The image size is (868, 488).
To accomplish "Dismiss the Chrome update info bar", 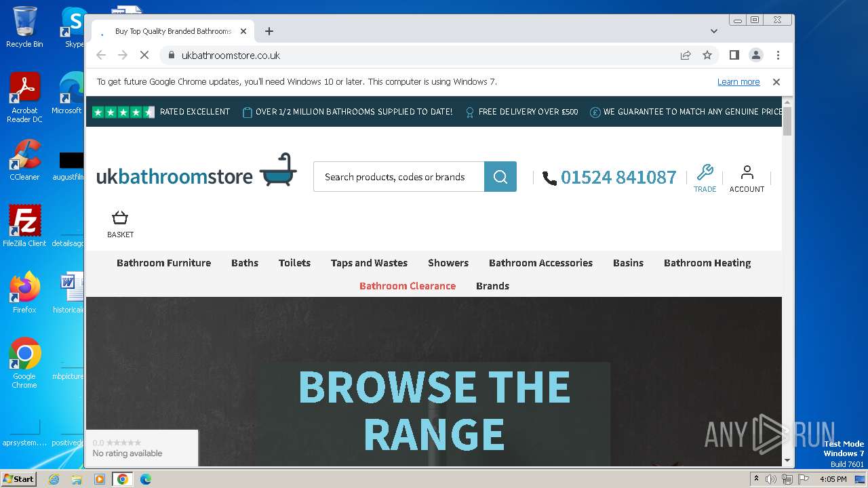I will pyautogui.click(x=776, y=82).
